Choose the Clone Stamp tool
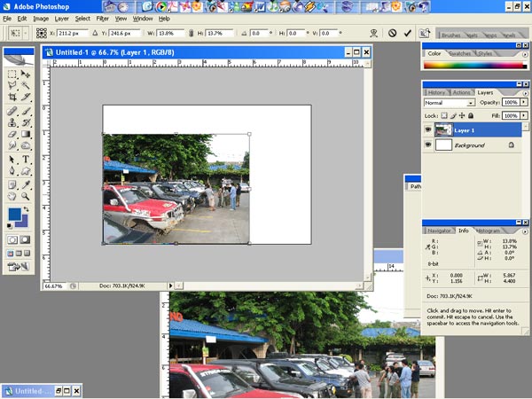The width and height of the screenshot is (532, 399). [12, 122]
